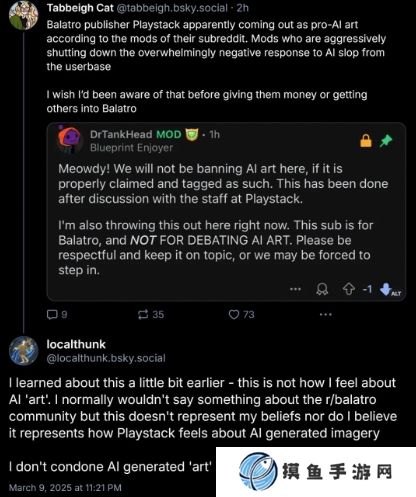Open the @tabbeigh.bsky.social handle link
The width and height of the screenshot is (416, 497).
coord(172,8)
